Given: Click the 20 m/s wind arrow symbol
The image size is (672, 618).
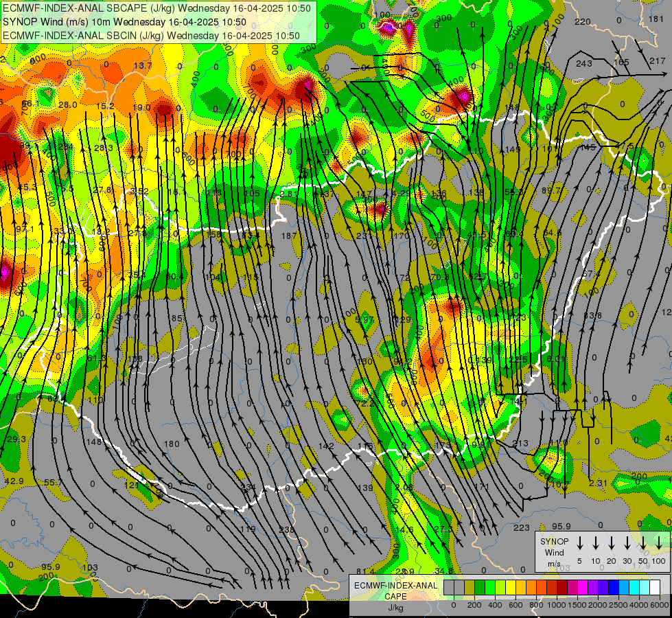Looking at the screenshot, I should coord(612,543).
